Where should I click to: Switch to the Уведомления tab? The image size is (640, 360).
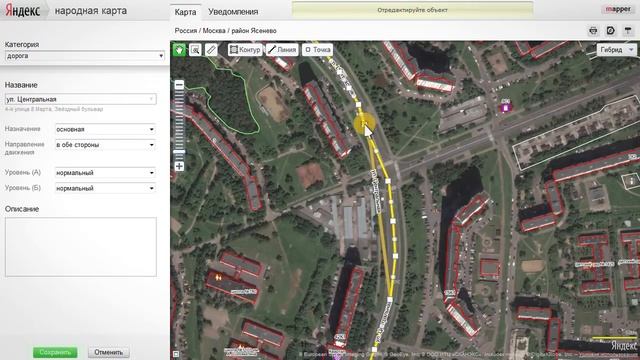coord(233,12)
